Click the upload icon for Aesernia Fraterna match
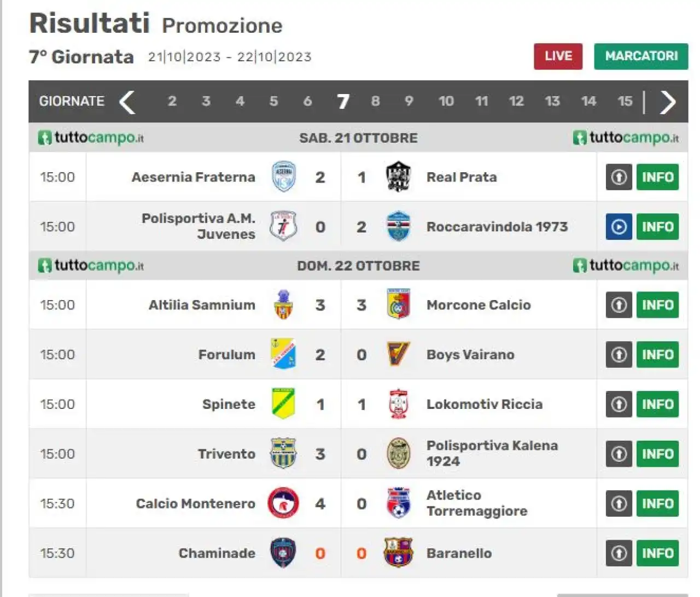The width and height of the screenshot is (700, 597). pos(619,177)
